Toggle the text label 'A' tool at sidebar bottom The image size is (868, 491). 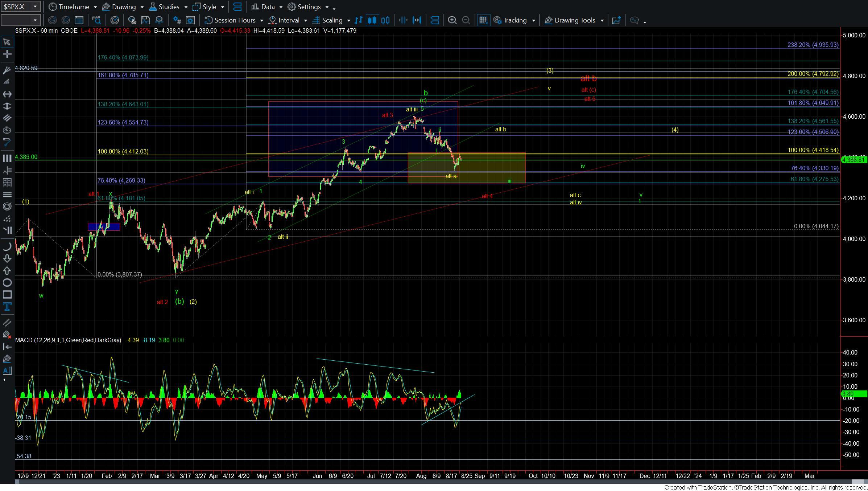point(7,371)
